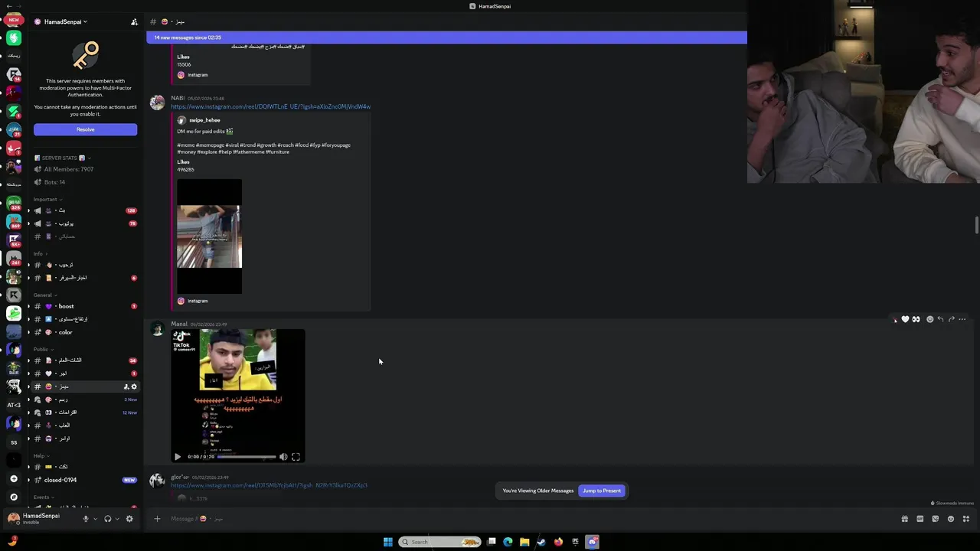Open input device options arrow beside microphone
The width and height of the screenshot is (980, 551).
(x=95, y=519)
